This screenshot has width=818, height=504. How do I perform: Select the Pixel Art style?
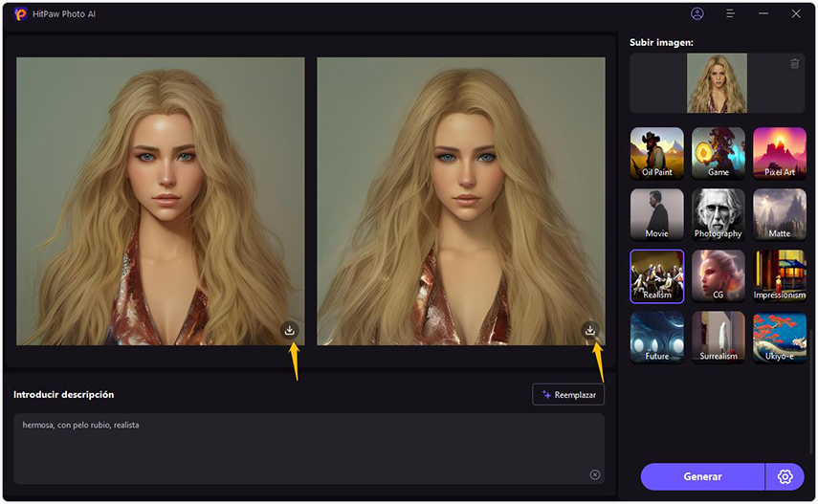(779, 153)
